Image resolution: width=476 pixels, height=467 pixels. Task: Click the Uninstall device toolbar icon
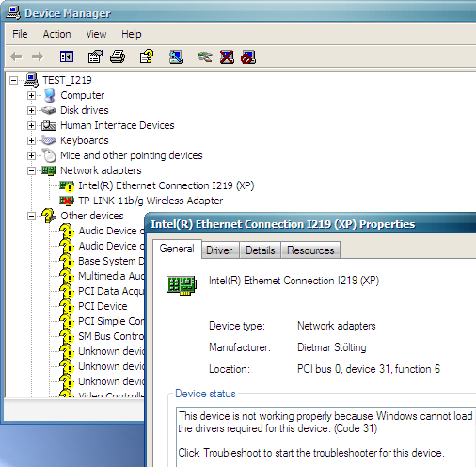227,57
